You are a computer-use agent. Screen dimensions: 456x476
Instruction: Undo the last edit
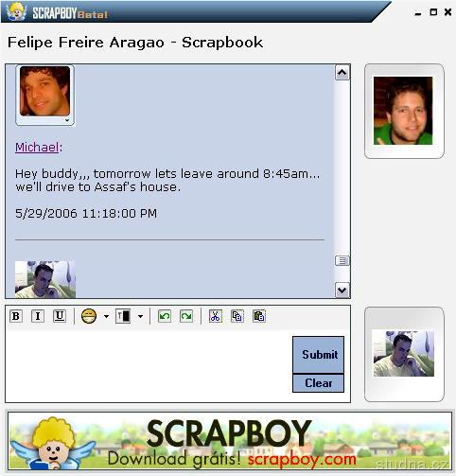[x=165, y=316]
